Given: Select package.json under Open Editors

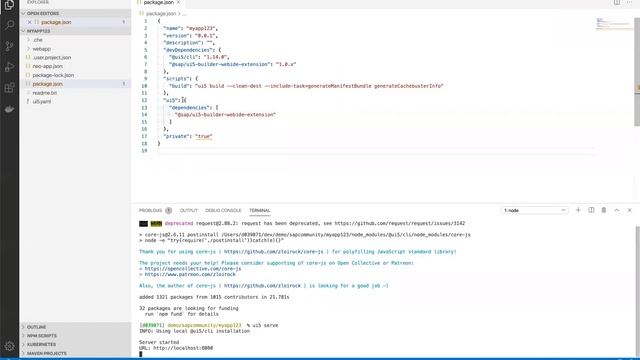Looking at the screenshot, I should 56,22.
